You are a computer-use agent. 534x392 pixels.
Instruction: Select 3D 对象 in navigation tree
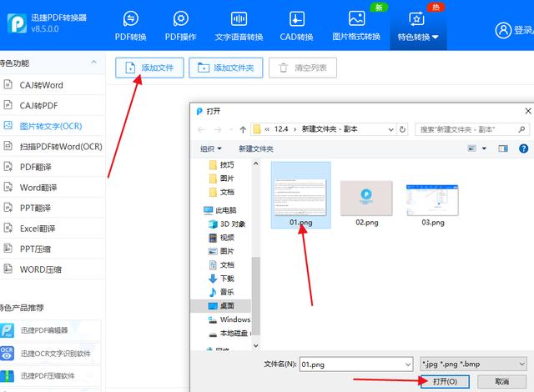[x=227, y=224]
